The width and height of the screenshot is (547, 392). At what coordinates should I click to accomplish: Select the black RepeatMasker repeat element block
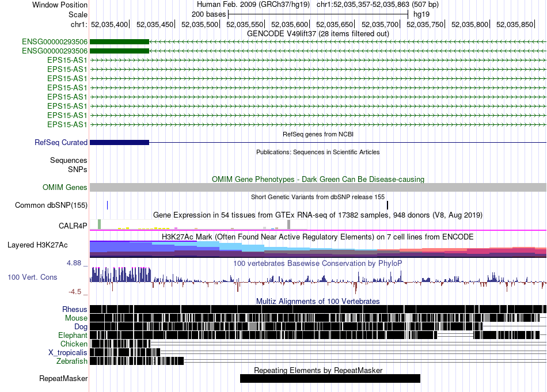330,378
